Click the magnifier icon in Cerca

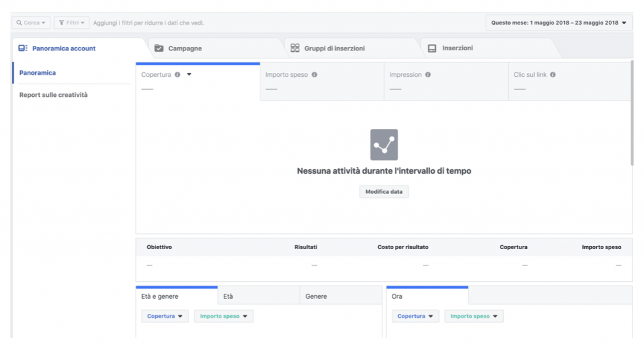pos(19,23)
